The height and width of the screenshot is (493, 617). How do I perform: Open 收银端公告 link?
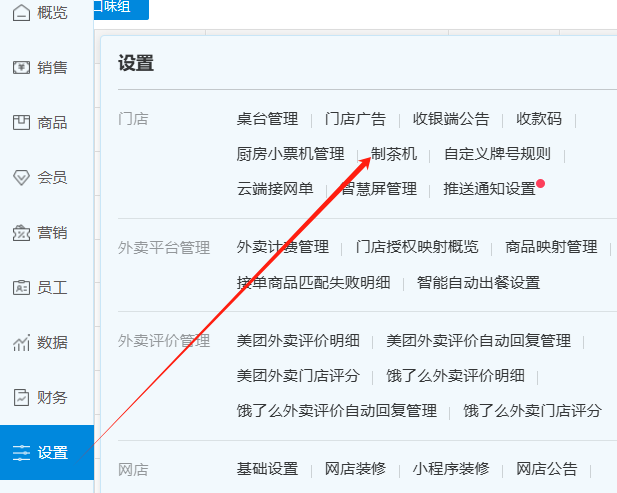451,119
